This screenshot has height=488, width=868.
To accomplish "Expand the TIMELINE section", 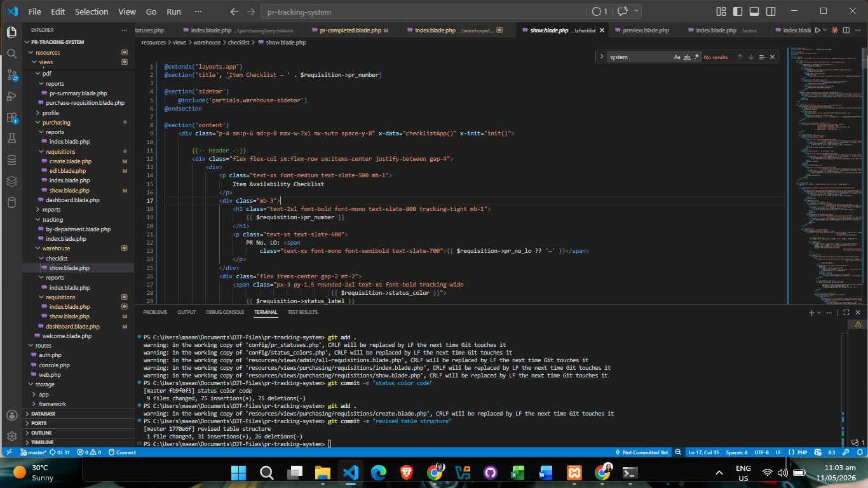I will [x=43, y=442].
